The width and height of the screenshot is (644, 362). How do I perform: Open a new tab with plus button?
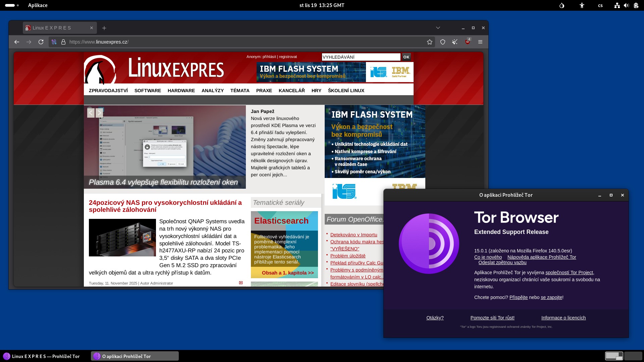click(104, 28)
